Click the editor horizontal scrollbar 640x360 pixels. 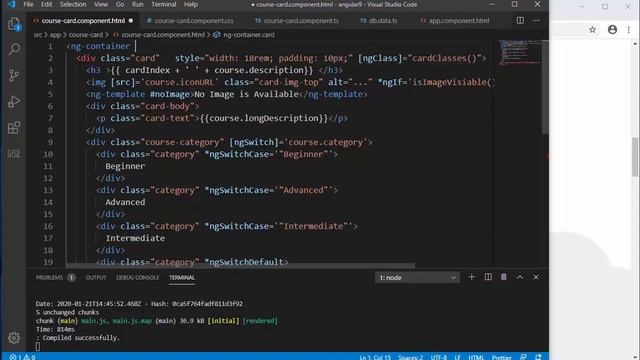coord(240,265)
